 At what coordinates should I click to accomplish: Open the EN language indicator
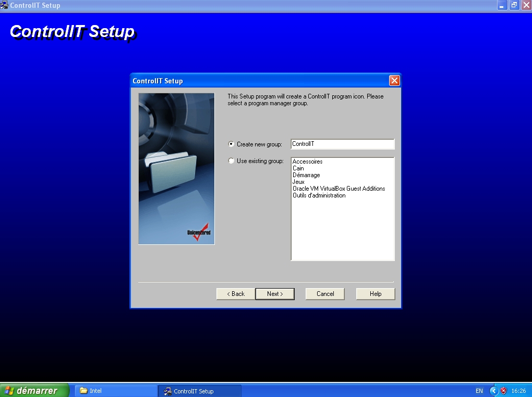click(x=479, y=391)
